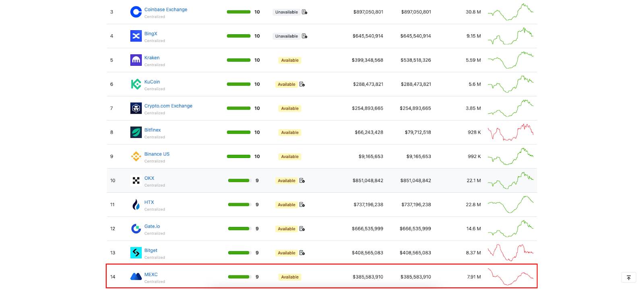Click the 7-day volume sparkline for Bitget
Image resolution: width=644 pixels, height=289 pixels.
511,253
